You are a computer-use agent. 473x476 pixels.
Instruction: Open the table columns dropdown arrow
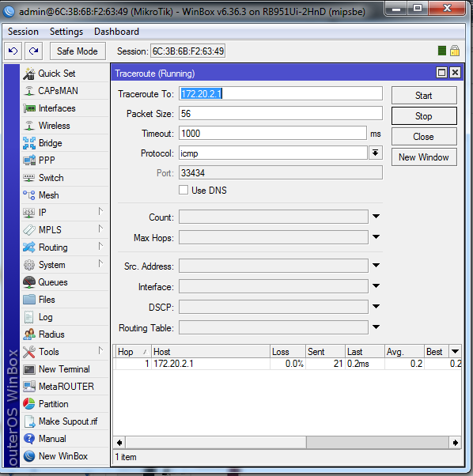click(x=455, y=352)
